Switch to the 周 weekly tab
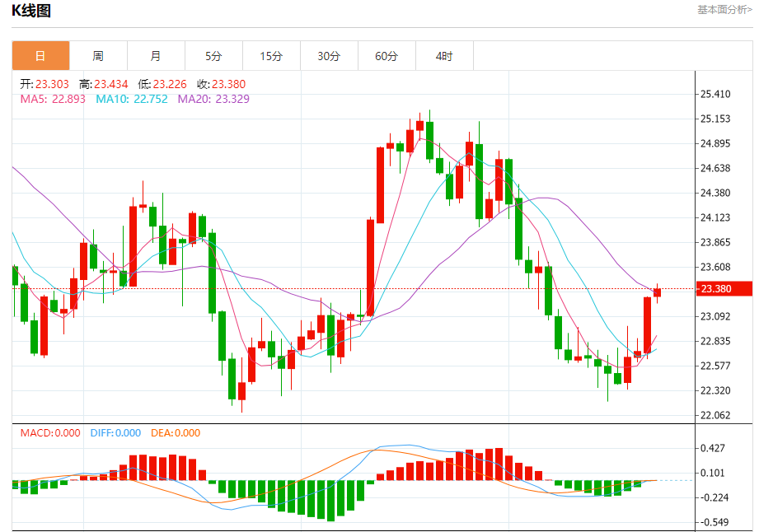 point(98,56)
